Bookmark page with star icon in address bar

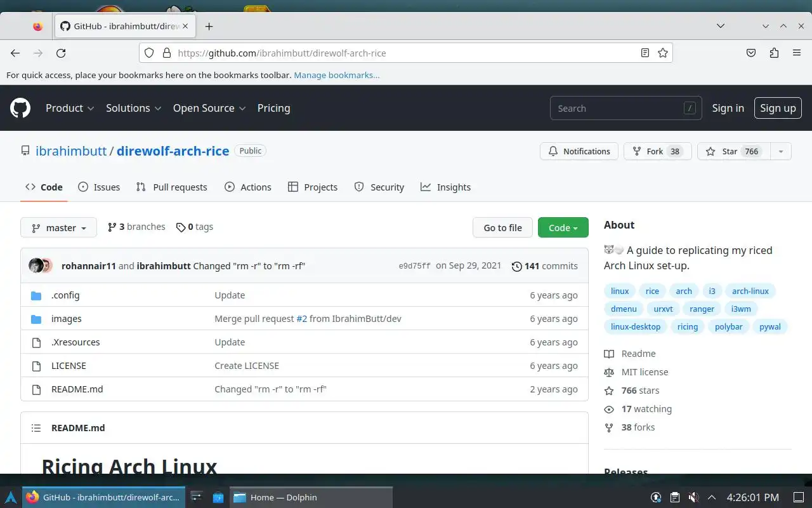pyautogui.click(x=663, y=53)
